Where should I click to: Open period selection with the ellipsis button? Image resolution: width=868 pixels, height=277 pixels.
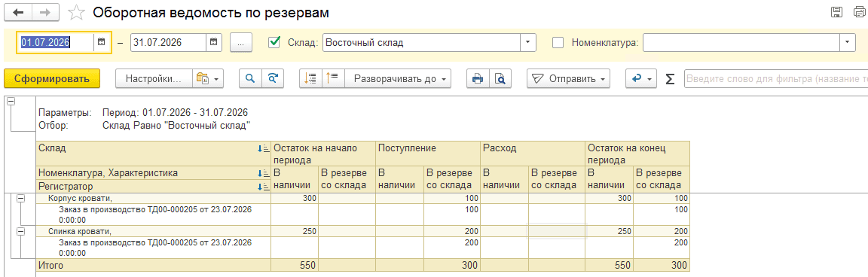[241, 43]
